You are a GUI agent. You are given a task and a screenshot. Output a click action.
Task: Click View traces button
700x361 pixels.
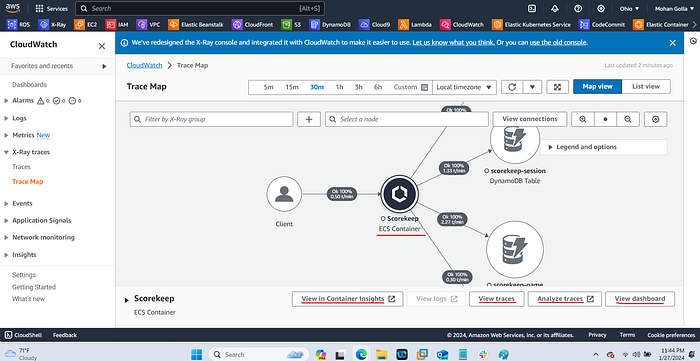(x=496, y=299)
